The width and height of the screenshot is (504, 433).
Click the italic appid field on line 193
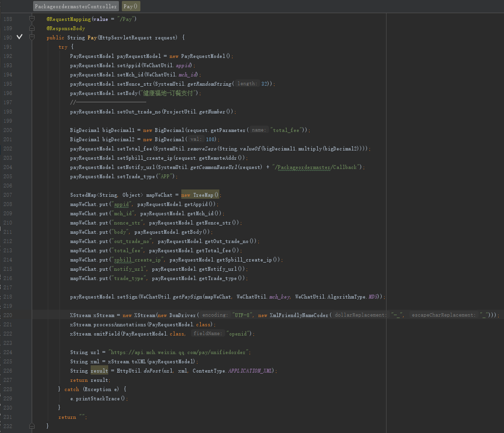183,65
